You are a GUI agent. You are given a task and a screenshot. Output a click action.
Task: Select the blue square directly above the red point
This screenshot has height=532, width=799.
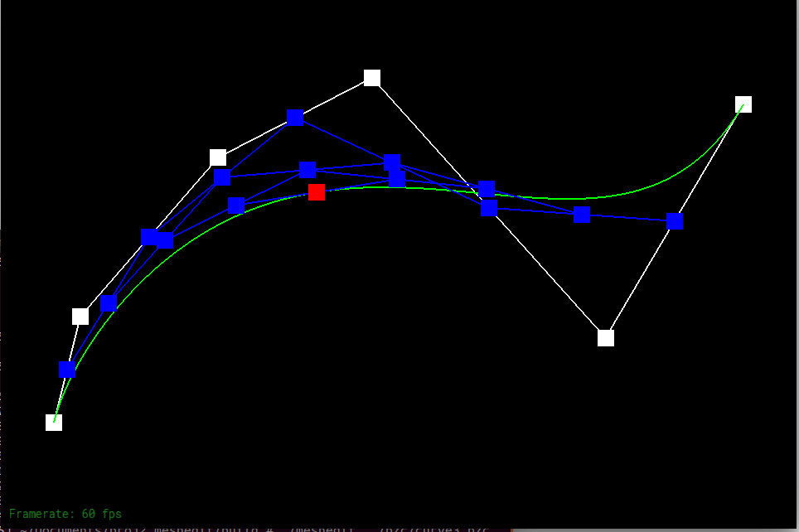point(307,170)
